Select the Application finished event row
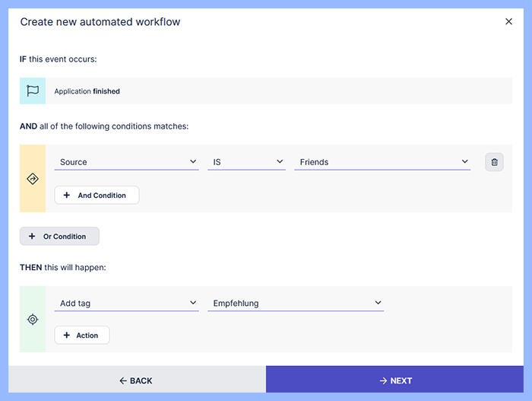Screen dimensions: 532x401 [278, 91]
